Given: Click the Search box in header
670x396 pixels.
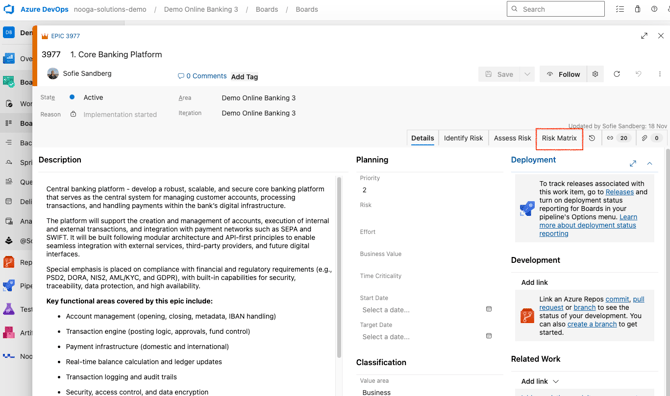Looking at the screenshot, I should (555, 9).
